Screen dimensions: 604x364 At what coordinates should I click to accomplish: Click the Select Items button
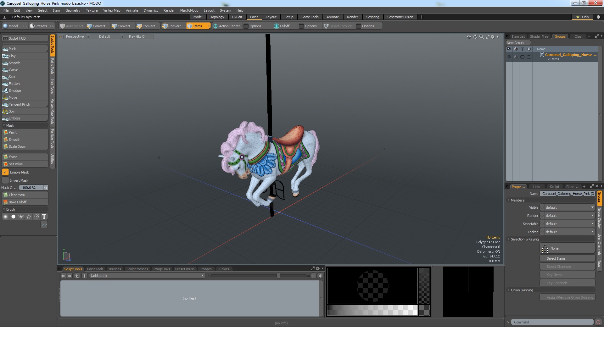coord(556,258)
